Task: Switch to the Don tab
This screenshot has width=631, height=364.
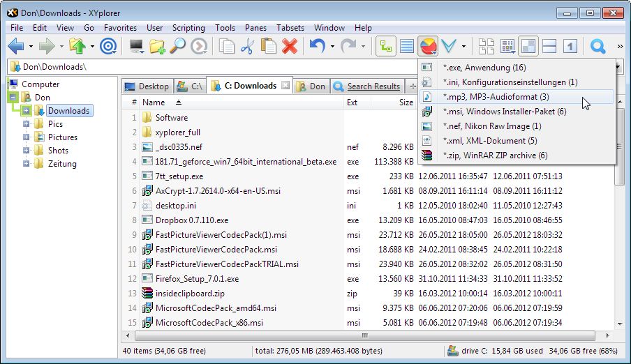Action: pos(311,86)
